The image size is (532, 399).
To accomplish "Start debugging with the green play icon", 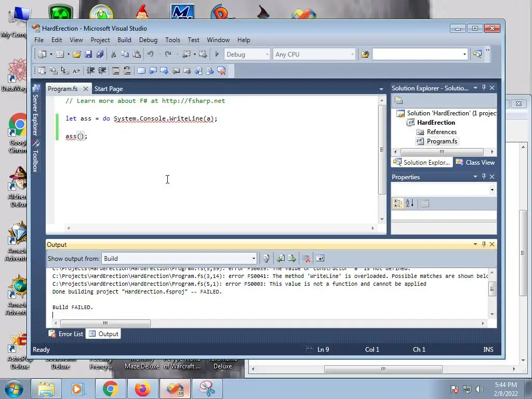I will point(217,54).
